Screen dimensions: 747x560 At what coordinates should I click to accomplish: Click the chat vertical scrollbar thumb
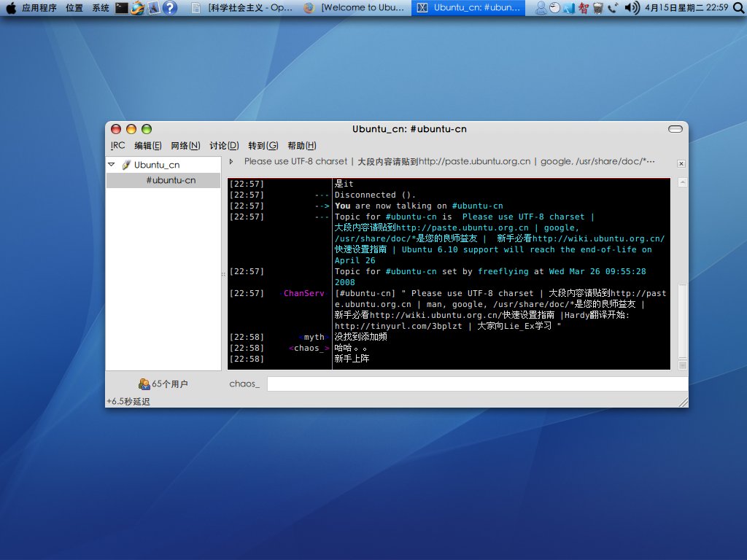coord(682,321)
